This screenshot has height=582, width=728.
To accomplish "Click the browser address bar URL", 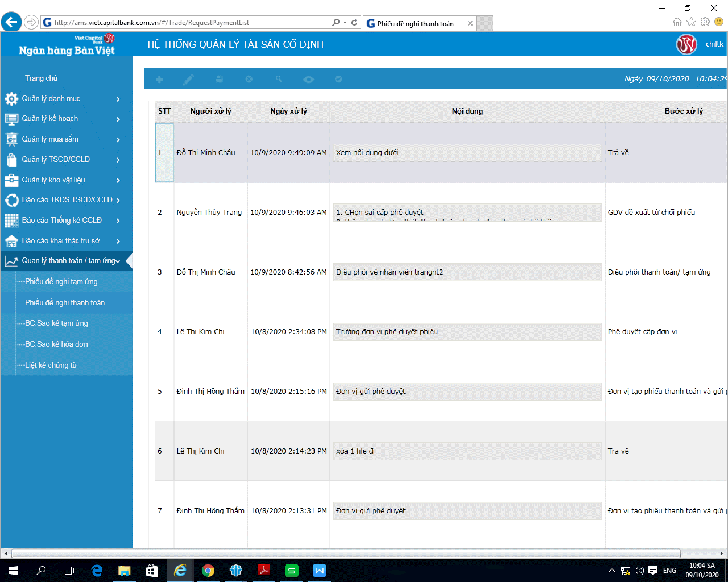I will click(152, 23).
